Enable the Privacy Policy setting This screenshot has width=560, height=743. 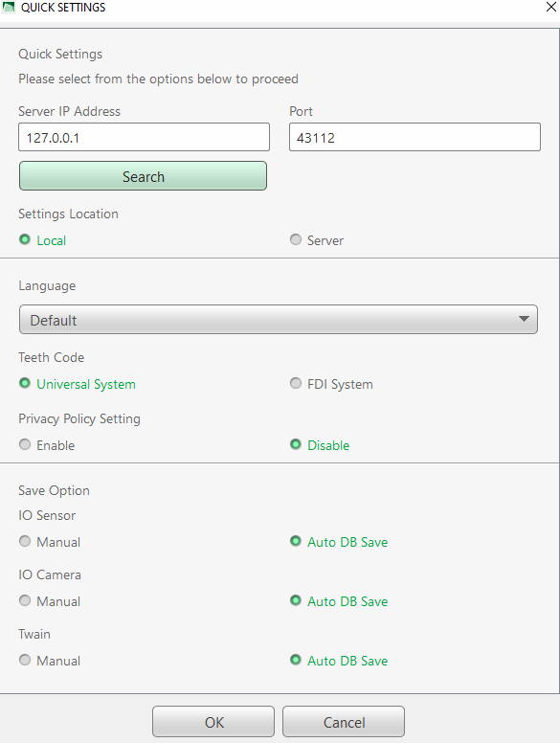click(x=47, y=445)
